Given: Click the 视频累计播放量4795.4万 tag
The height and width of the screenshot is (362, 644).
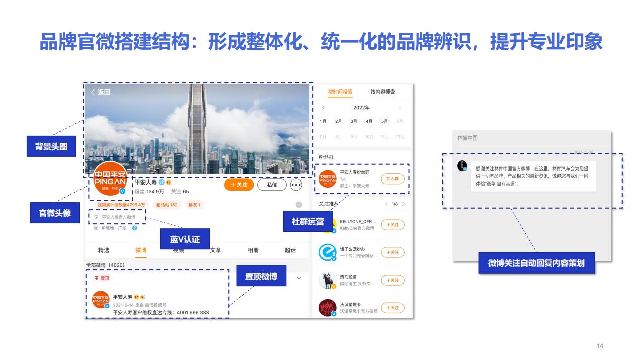Looking at the screenshot, I should tap(121, 205).
